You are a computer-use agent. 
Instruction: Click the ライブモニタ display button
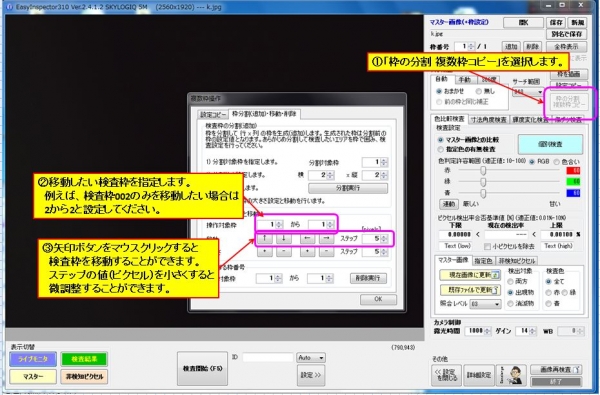(33, 359)
